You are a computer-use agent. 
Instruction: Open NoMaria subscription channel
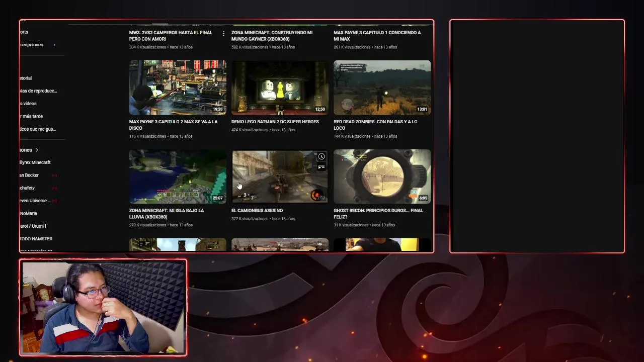pos(29,214)
